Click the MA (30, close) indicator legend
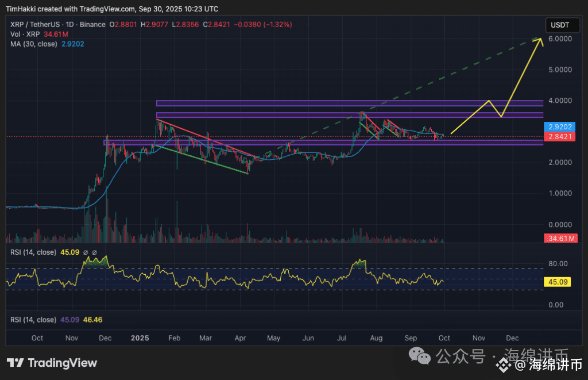 34,44
